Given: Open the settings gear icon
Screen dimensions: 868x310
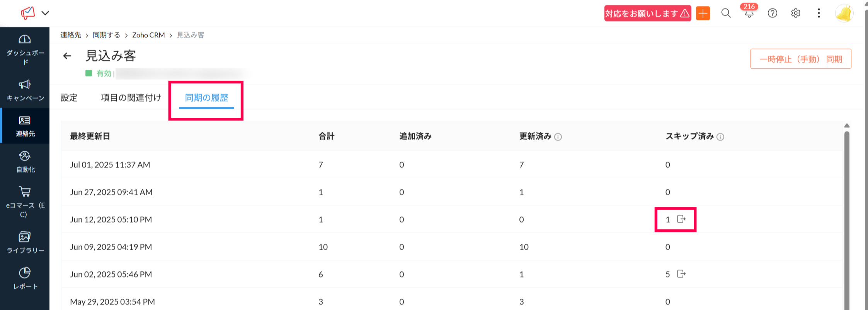Looking at the screenshot, I should pos(795,14).
